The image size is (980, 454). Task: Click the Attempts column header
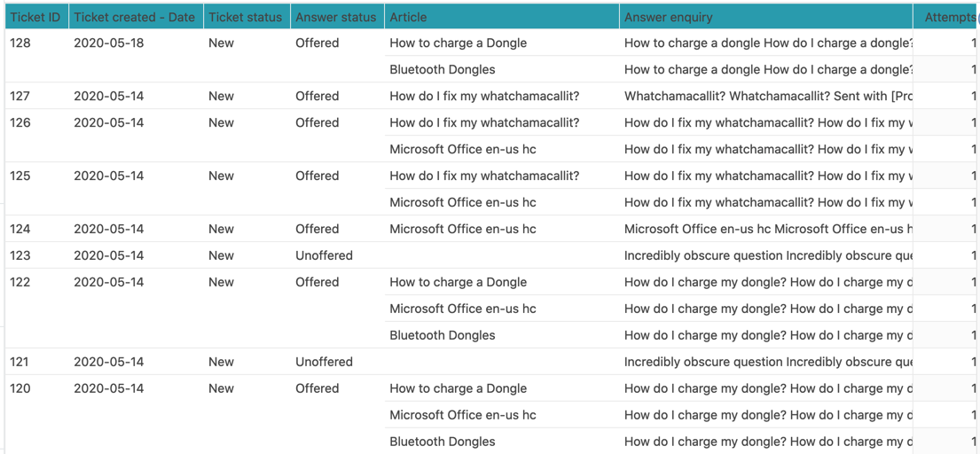tap(949, 17)
